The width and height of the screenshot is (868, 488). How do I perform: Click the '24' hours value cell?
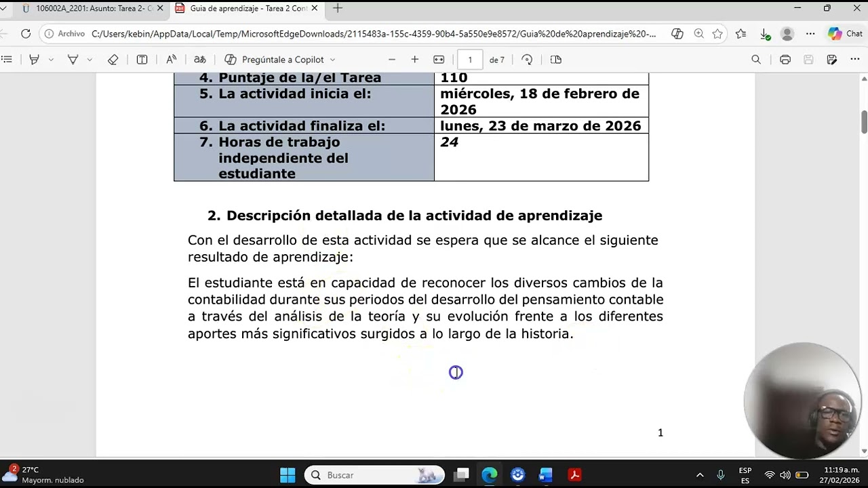tap(540, 157)
